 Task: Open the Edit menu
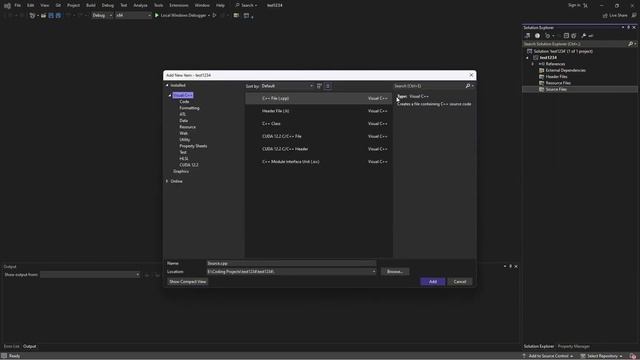click(31, 5)
